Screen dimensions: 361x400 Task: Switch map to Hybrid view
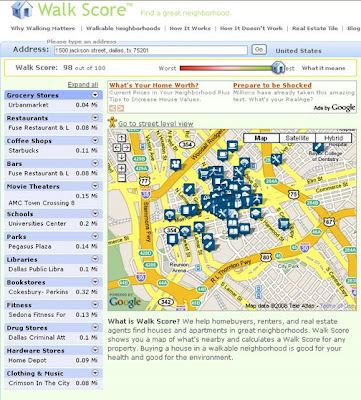point(333,138)
